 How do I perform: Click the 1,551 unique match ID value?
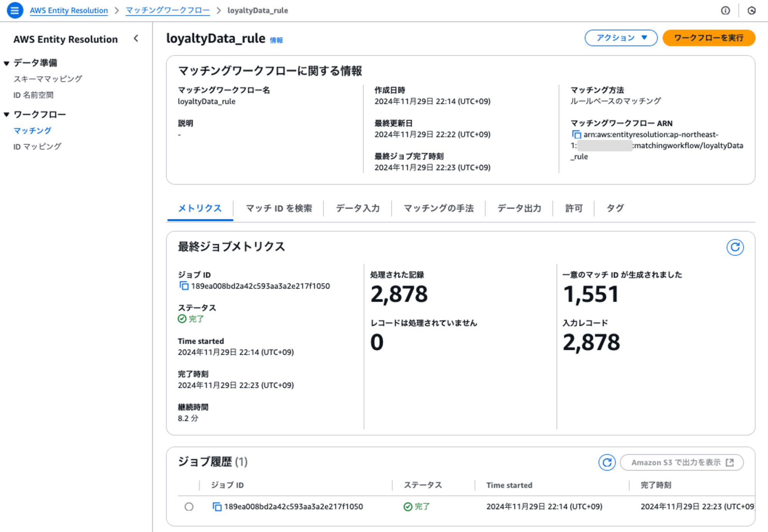coord(591,294)
